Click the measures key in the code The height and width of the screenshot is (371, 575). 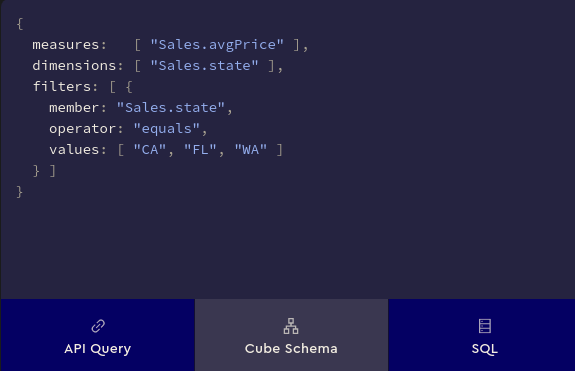(66, 45)
